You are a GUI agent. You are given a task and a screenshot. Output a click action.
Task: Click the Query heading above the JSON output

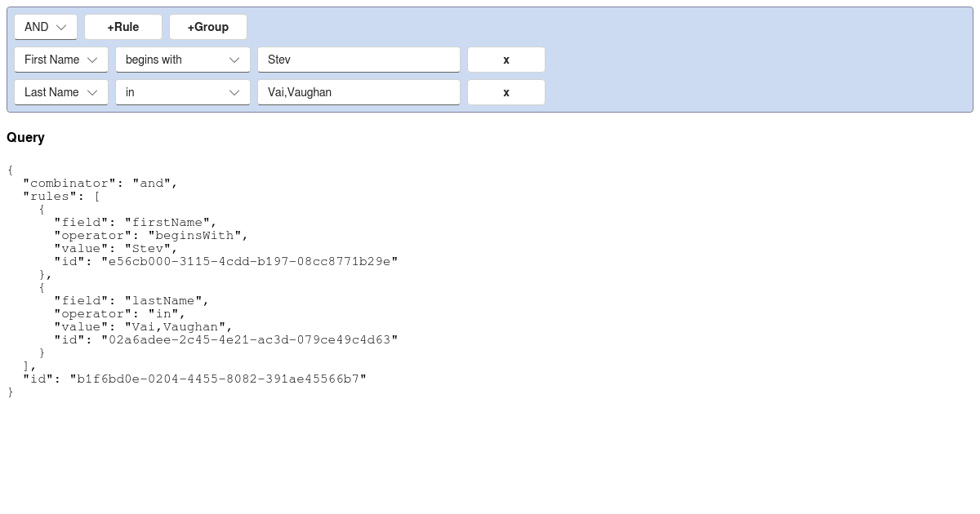pos(25,138)
